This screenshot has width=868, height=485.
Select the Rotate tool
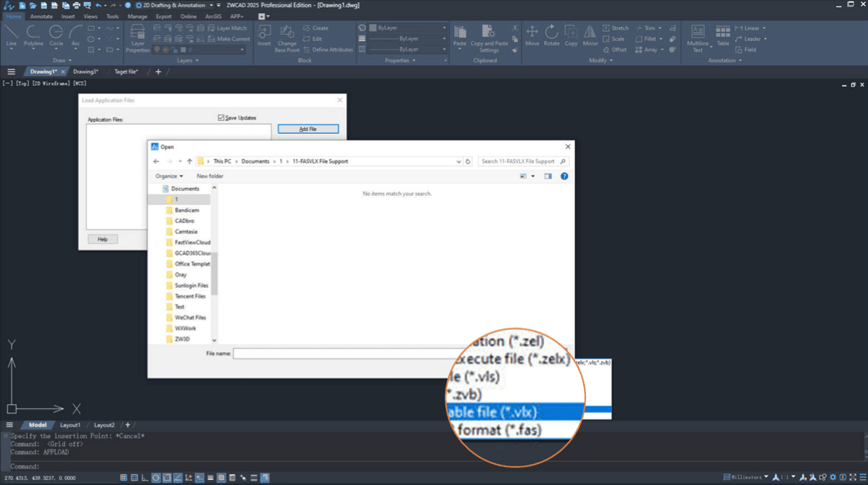pyautogui.click(x=552, y=35)
